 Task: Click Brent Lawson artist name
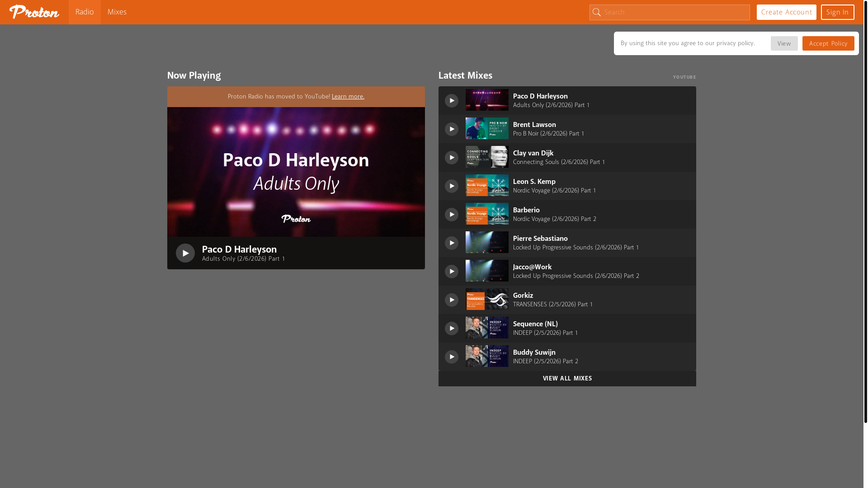click(534, 125)
